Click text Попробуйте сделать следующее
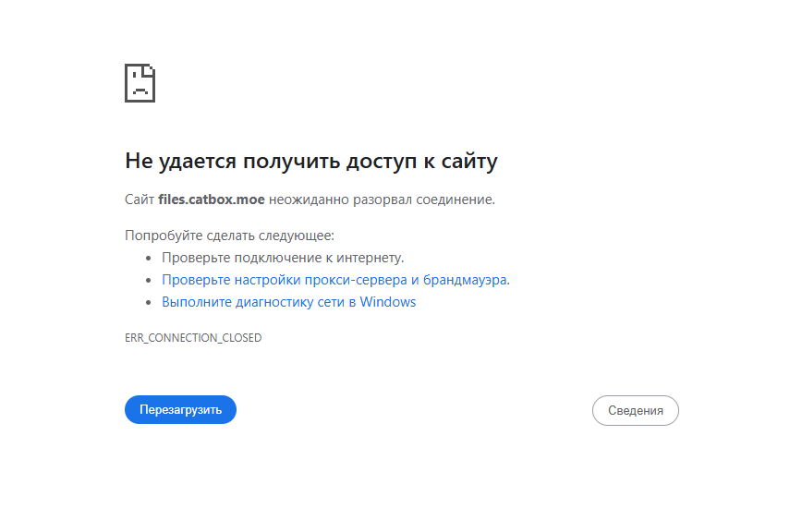 click(x=229, y=236)
